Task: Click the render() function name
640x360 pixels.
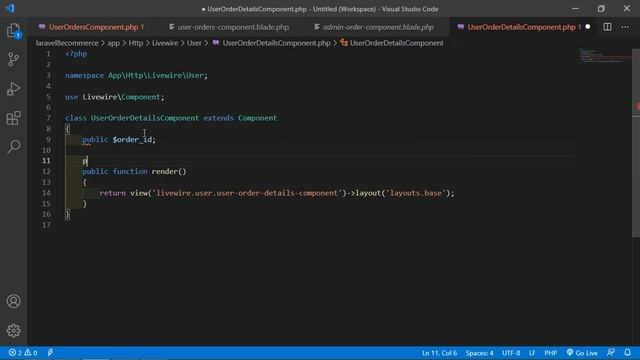Action: tap(169, 171)
